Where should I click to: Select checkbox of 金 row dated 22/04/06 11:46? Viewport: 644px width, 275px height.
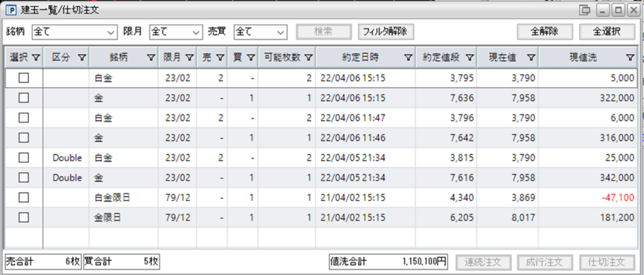[x=23, y=137]
